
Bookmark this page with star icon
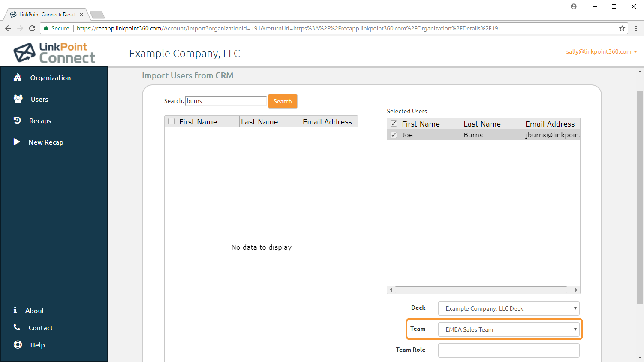[622, 28]
